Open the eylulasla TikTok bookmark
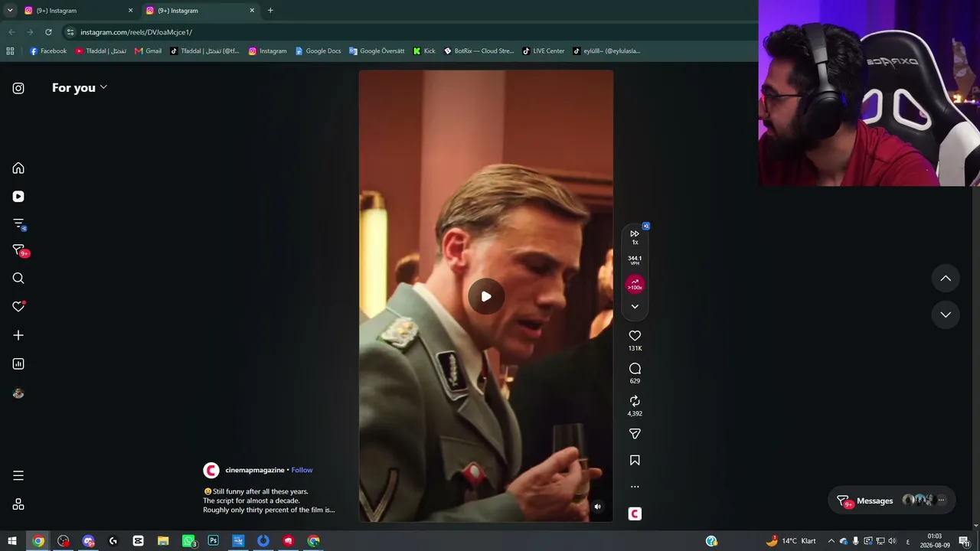 (606, 51)
